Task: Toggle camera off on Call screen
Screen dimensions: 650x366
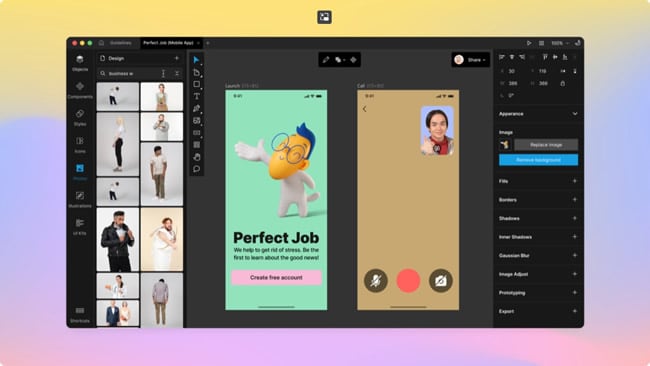Action: 441,281
